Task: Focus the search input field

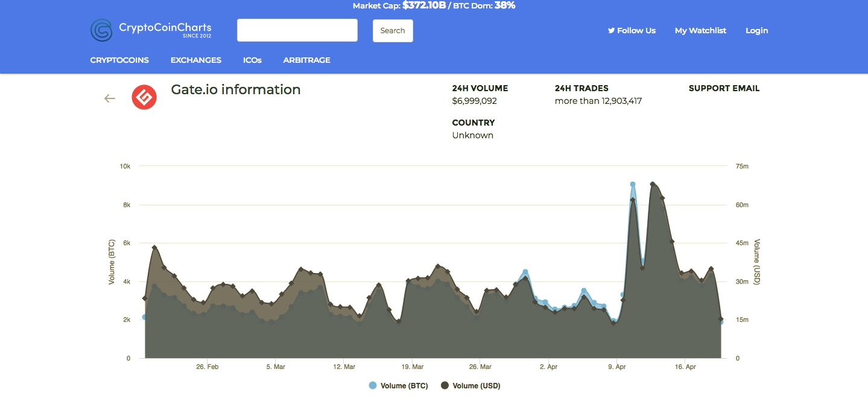Action: pyautogui.click(x=297, y=30)
